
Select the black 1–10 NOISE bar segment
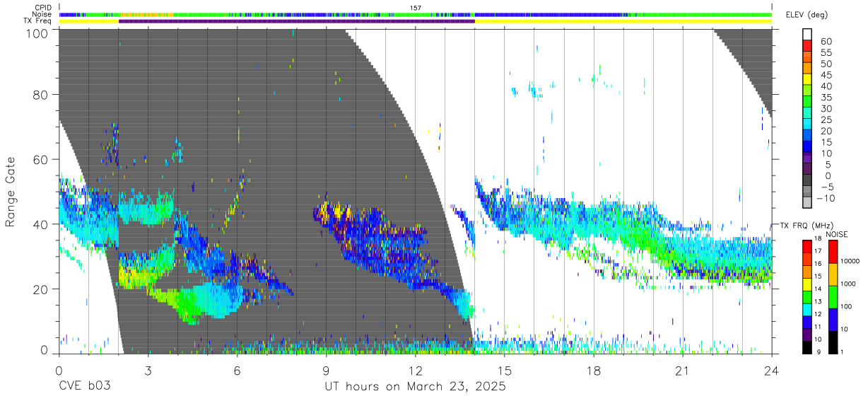pyautogui.click(x=832, y=342)
